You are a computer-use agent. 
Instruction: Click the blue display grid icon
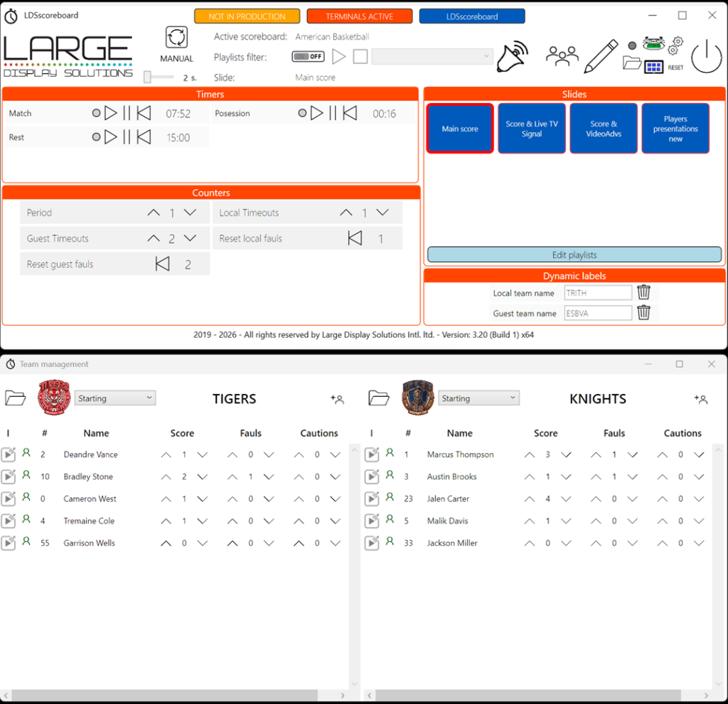tap(654, 68)
